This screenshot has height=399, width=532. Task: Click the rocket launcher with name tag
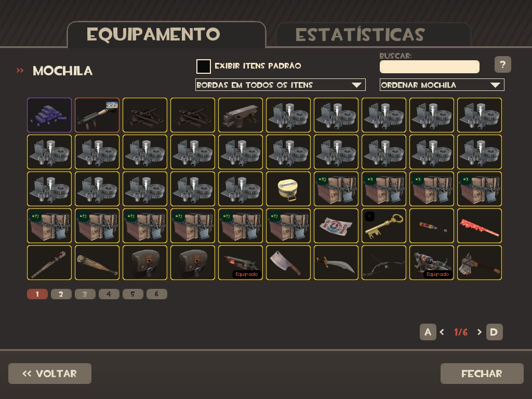tap(97, 115)
